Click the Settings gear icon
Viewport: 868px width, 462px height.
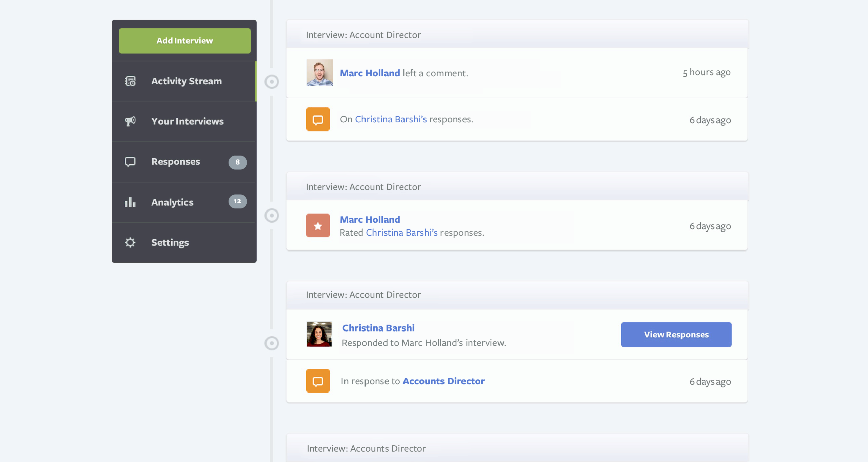click(x=130, y=243)
